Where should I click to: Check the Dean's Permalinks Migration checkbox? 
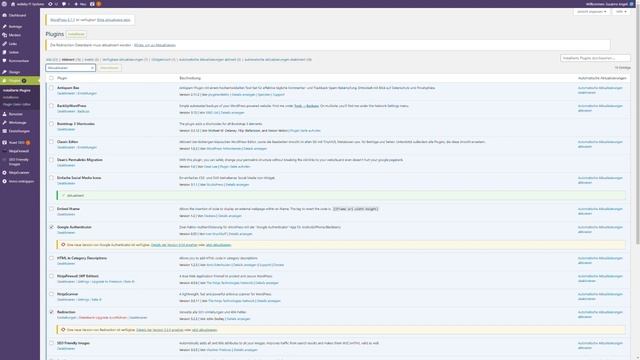(51, 160)
